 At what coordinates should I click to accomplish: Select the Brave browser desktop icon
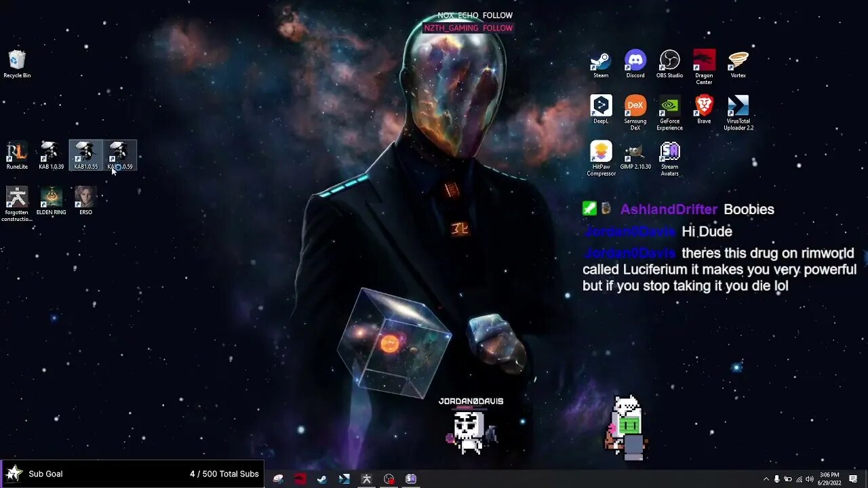[x=704, y=110]
